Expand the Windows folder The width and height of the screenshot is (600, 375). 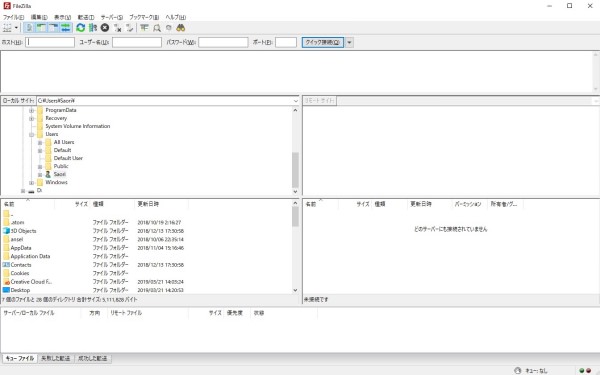click(32, 183)
